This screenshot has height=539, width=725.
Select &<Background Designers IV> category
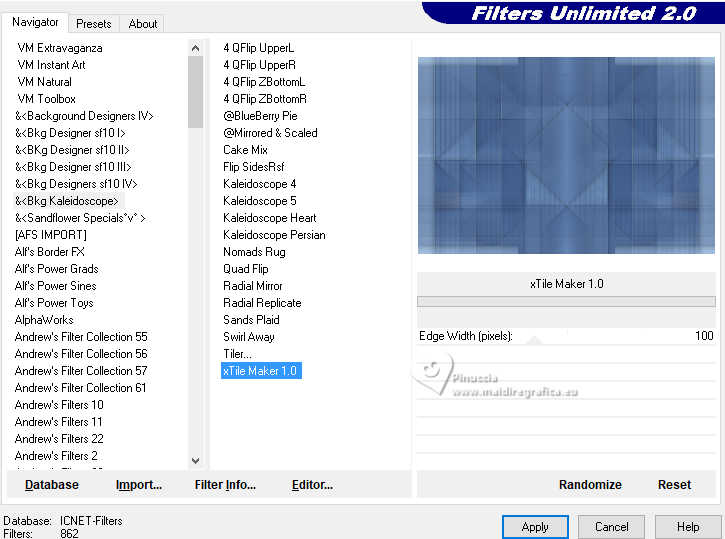coord(84,116)
